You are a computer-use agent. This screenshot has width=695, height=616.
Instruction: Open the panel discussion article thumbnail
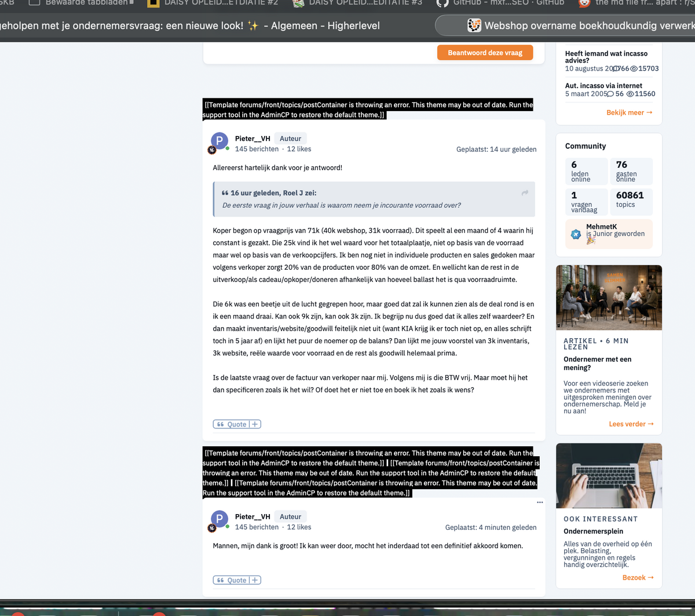(x=609, y=298)
